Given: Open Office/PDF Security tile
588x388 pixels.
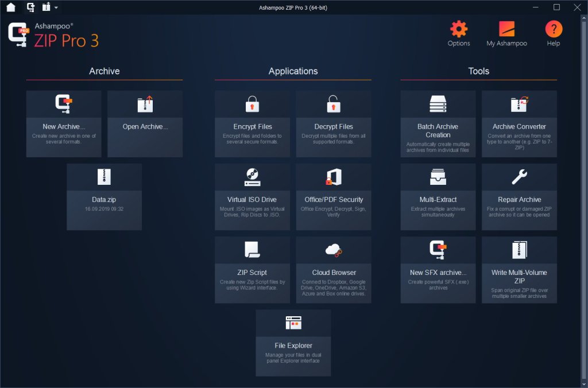Looking at the screenshot, I should click(334, 197).
